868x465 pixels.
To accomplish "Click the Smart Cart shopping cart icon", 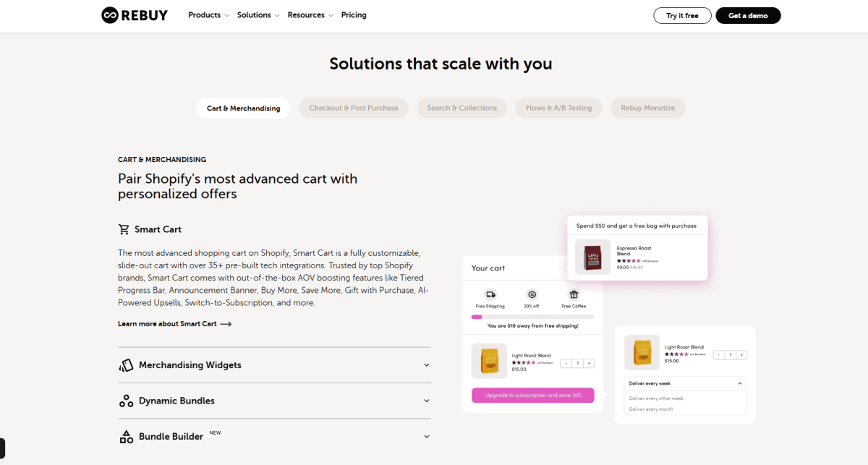I will point(124,229).
